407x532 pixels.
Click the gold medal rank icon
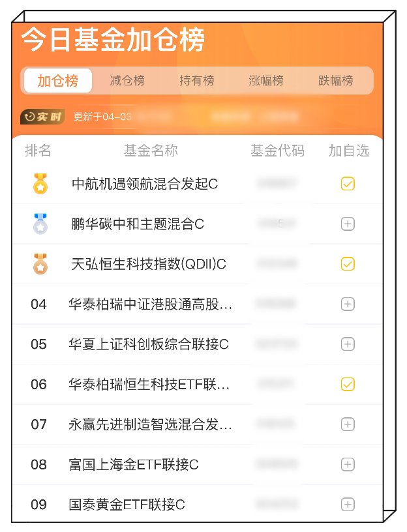pyautogui.click(x=40, y=184)
